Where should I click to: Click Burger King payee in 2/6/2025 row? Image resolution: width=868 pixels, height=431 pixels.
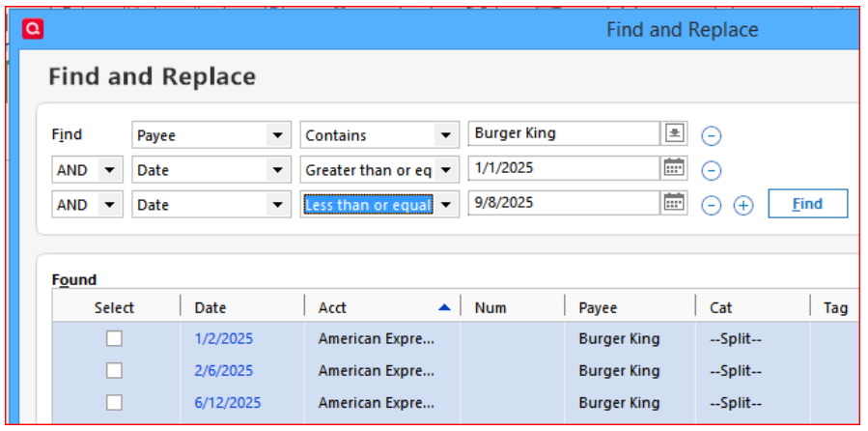point(620,371)
